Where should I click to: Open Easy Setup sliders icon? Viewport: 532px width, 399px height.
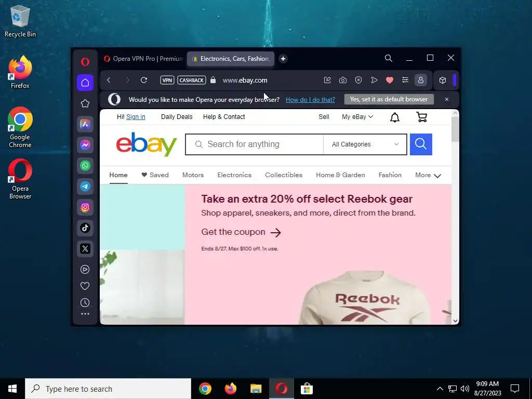click(x=405, y=80)
